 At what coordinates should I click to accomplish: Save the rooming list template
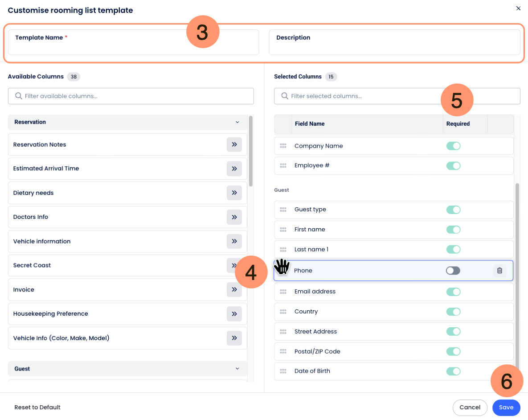tap(506, 408)
